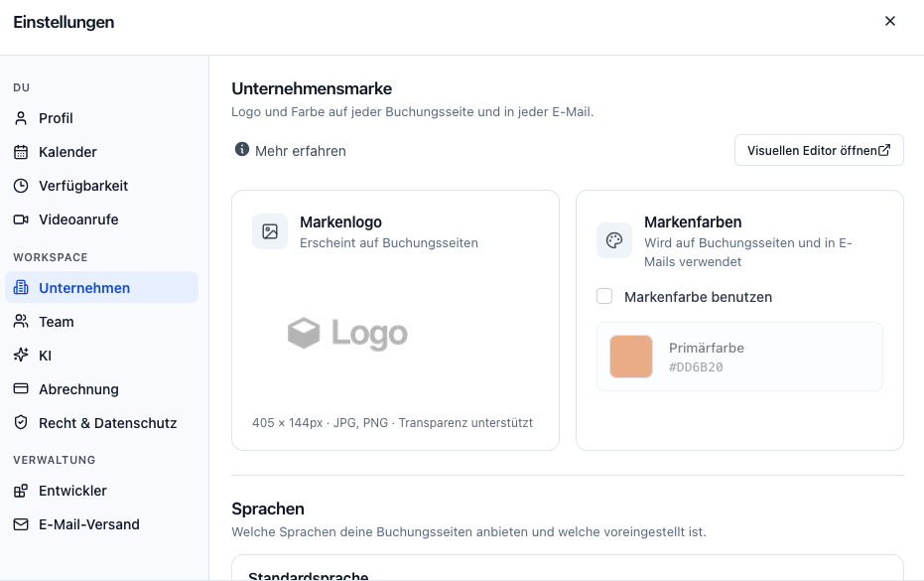Open the Visuellen Editor öffnen button
Screen dimensions: 924x581
click(x=819, y=150)
